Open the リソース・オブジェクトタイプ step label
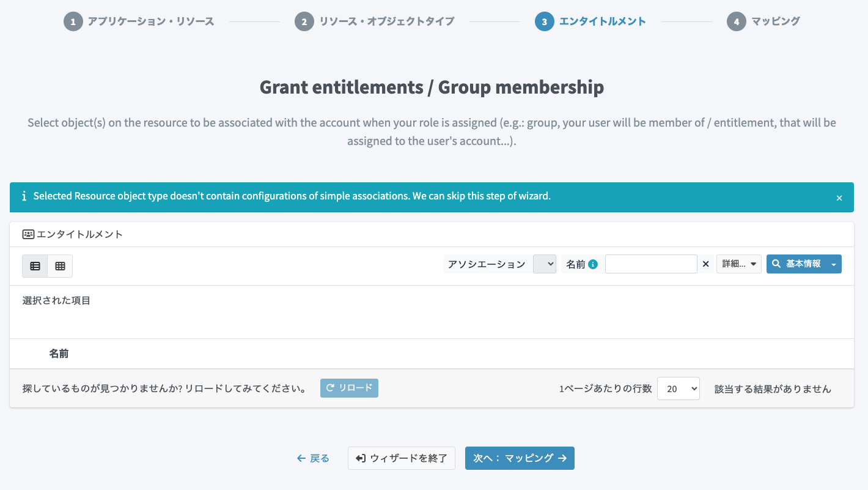The width and height of the screenshot is (868, 490). (386, 22)
